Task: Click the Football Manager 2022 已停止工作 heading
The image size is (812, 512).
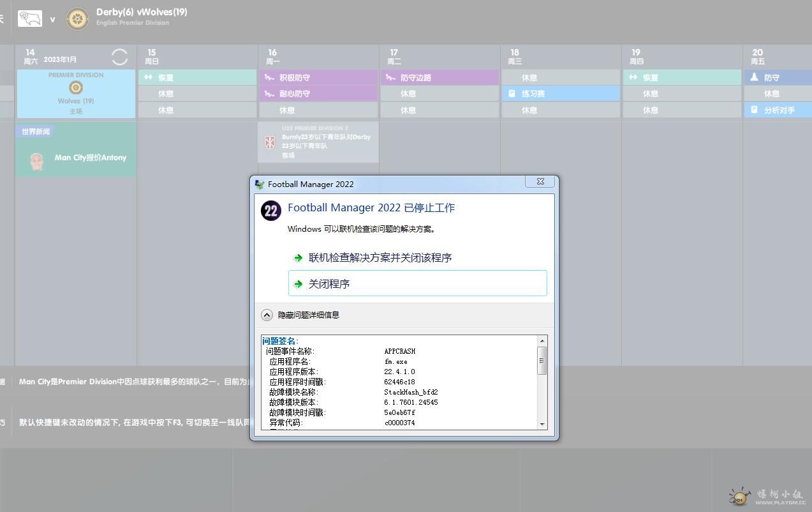Action: coord(371,207)
